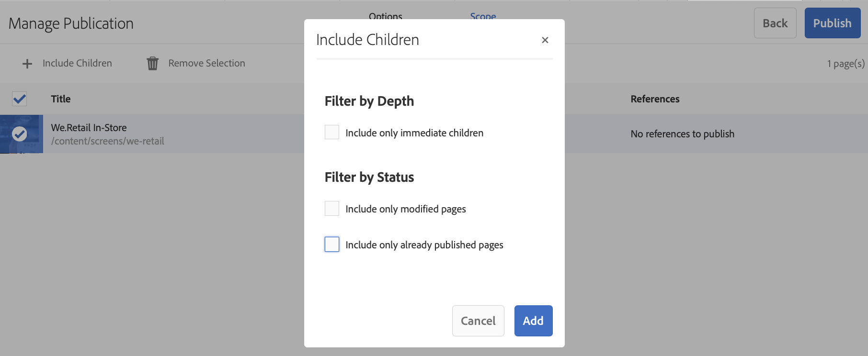Click the We.Retail In-Store row thumbnail checkmark

click(x=20, y=134)
